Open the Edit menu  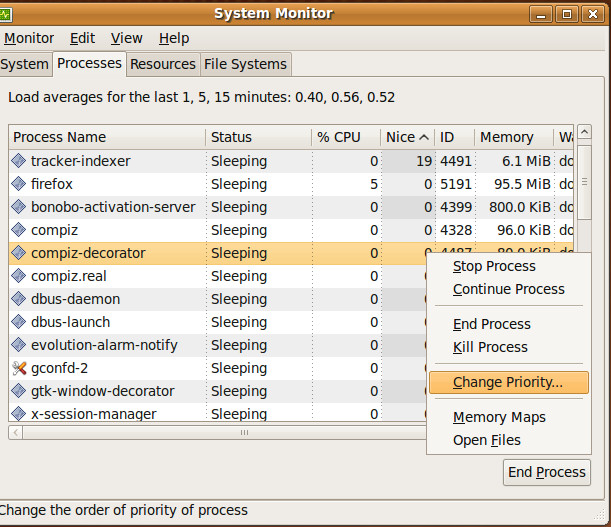click(82, 38)
